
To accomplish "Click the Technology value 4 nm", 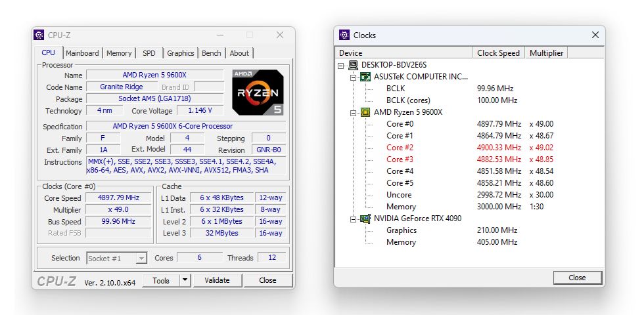I will pyautogui.click(x=104, y=111).
